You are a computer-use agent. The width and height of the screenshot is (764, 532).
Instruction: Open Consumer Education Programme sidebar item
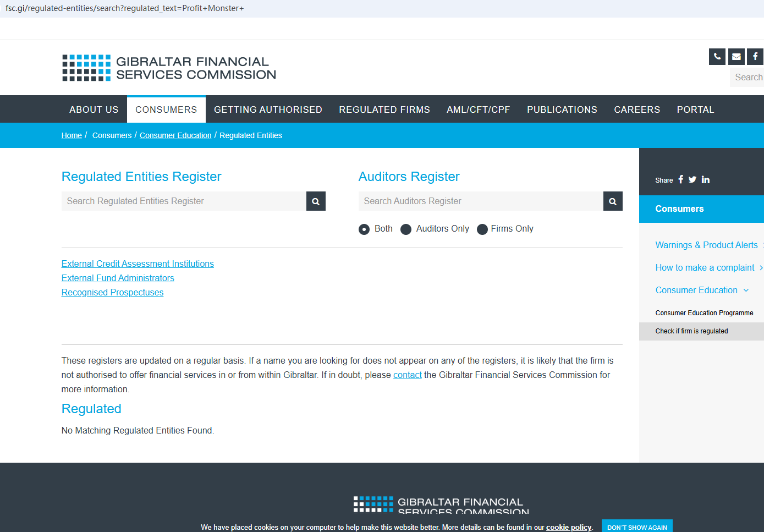click(x=704, y=313)
